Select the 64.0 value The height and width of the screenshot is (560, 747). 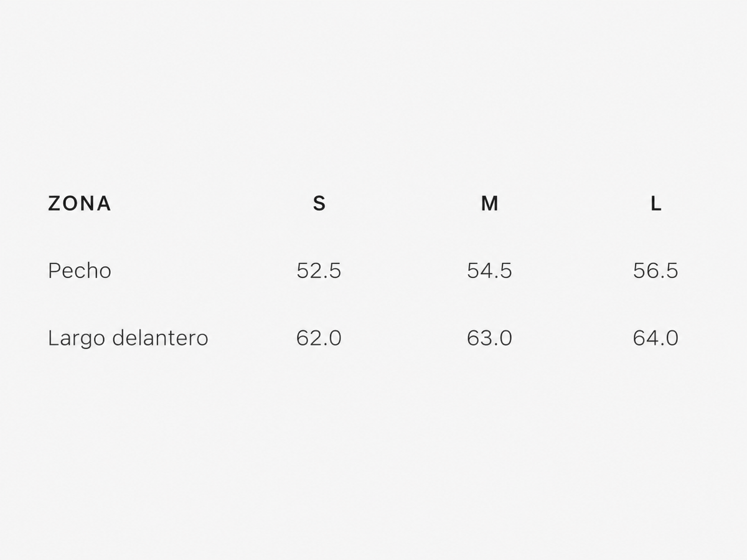(x=655, y=338)
